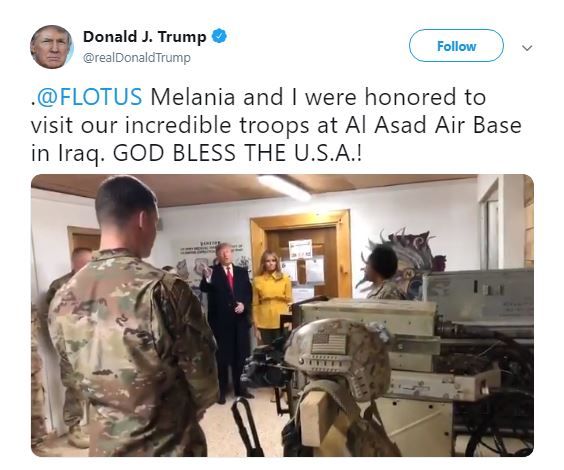Click the tweet text mentioning Al Asad Air Base

276,126
